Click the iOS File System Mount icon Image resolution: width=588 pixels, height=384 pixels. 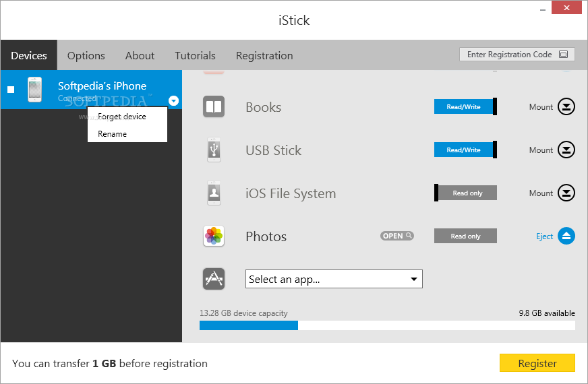coord(566,193)
